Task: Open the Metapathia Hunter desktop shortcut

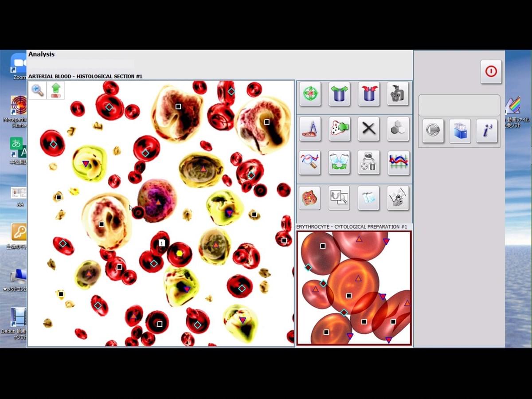Action: click(18, 111)
